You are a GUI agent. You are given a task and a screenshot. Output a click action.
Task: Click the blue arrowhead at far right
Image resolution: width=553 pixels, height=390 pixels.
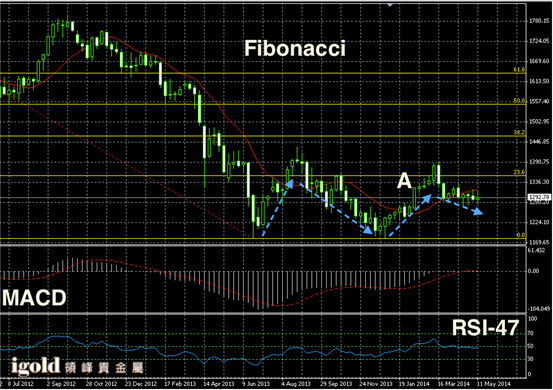point(478,212)
